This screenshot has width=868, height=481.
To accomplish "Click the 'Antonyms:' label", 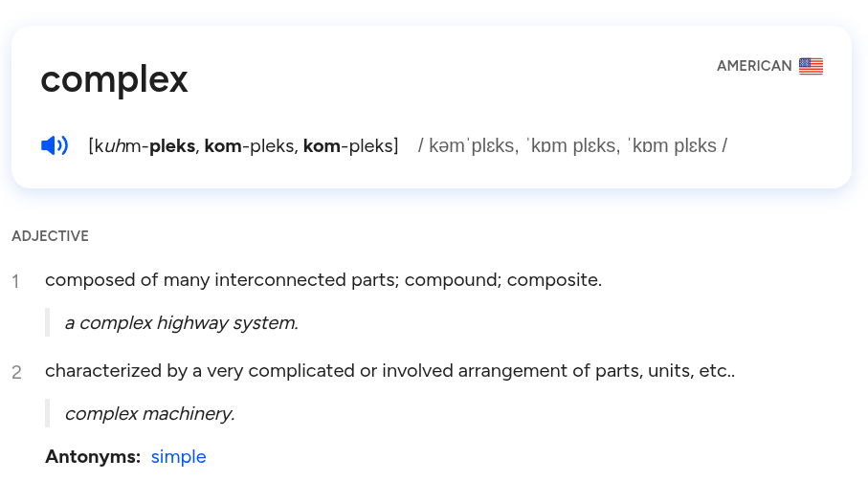I will (x=93, y=457).
